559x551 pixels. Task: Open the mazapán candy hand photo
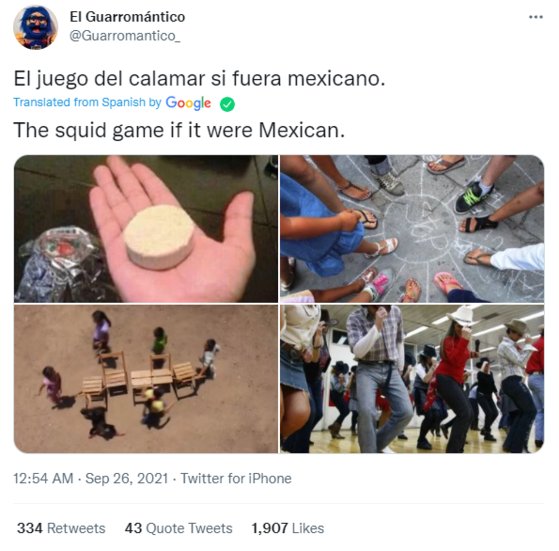click(x=146, y=229)
